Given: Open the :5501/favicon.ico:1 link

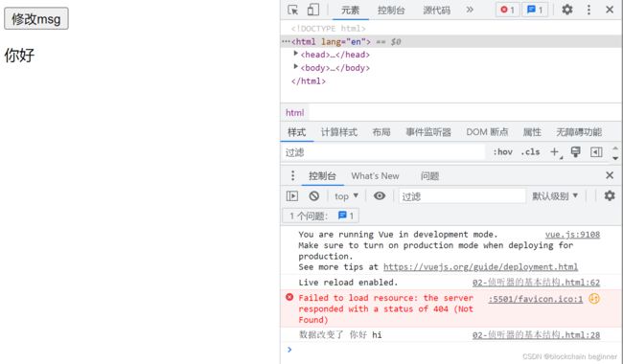Looking at the screenshot, I should (x=536, y=299).
